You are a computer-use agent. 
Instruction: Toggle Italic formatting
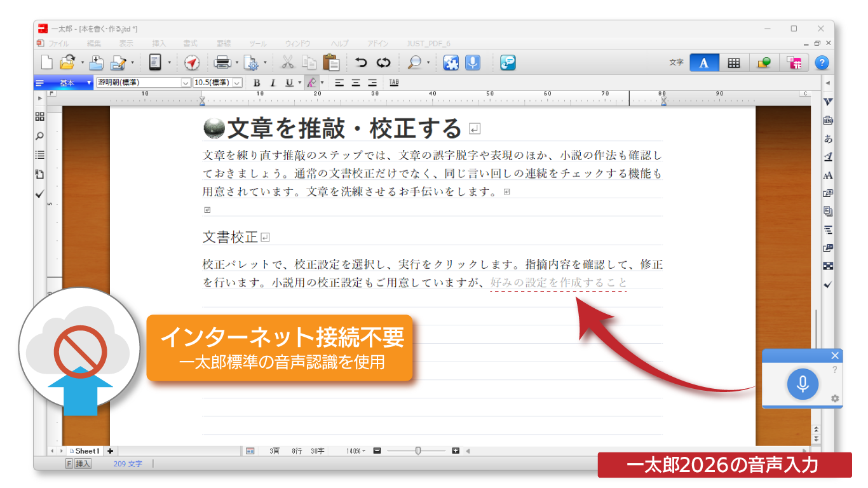(x=273, y=83)
